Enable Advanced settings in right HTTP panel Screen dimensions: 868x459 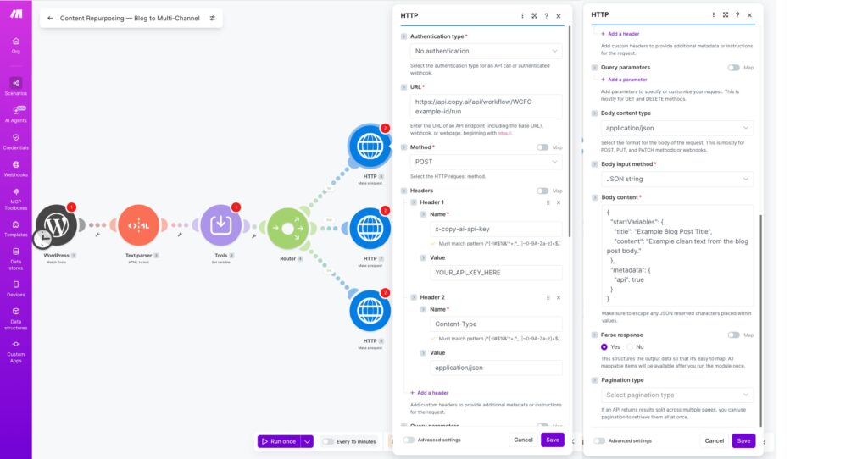pos(599,440)
